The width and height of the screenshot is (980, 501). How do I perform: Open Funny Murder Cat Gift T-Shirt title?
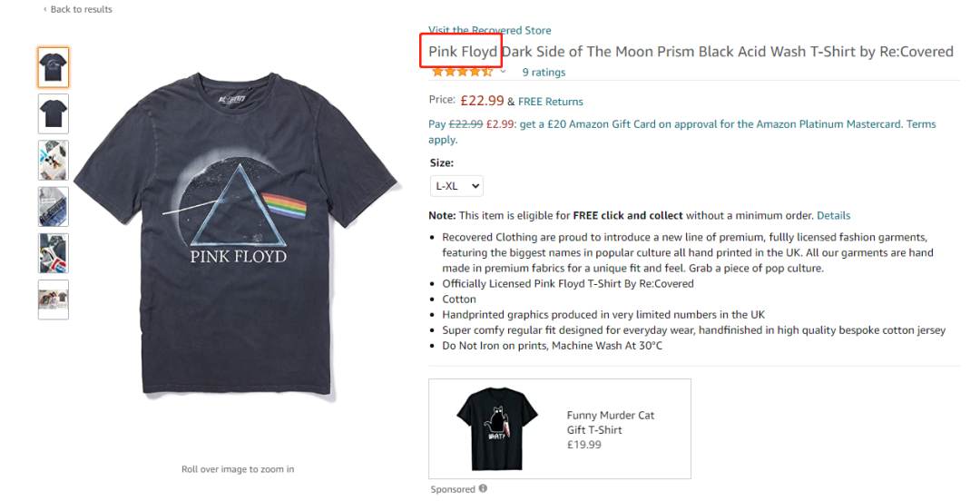pos(610,422)
